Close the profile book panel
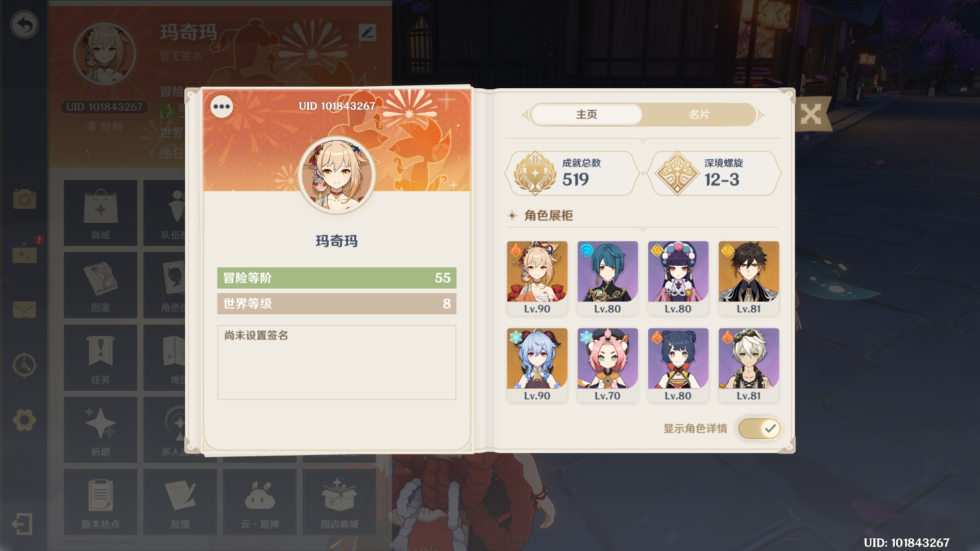The height and width of the screenshot is (551, 980). tap(811, 114)
